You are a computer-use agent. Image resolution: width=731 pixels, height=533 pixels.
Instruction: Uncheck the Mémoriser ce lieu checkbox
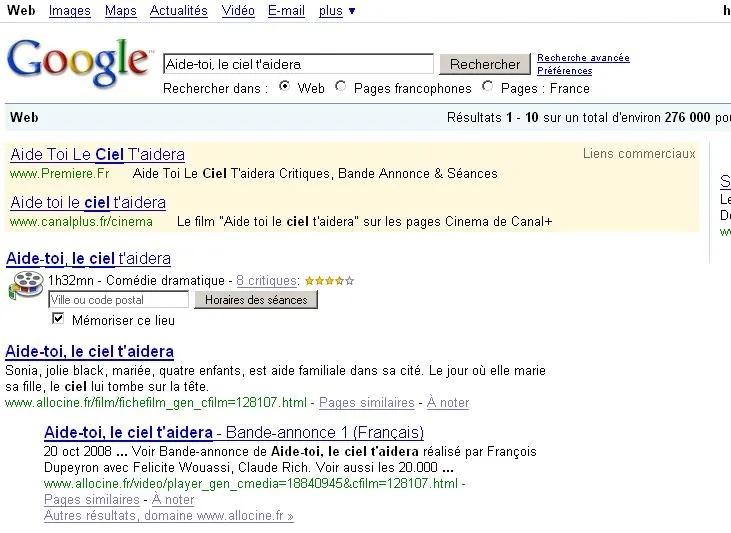58,318
